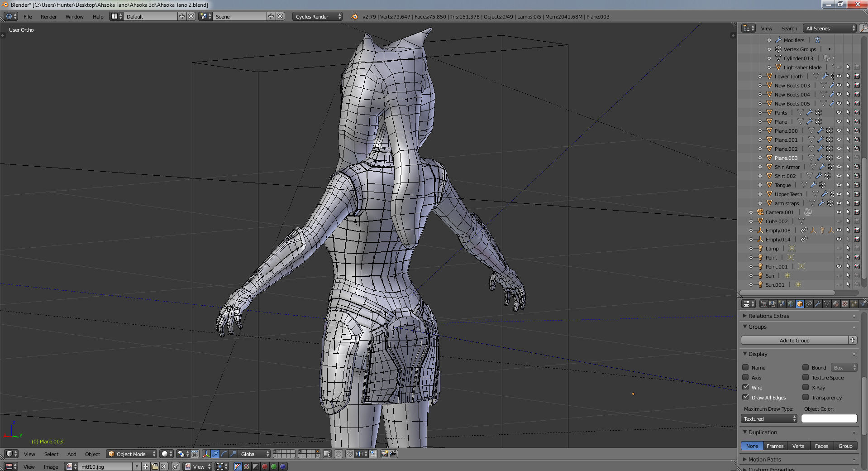This screenshot has width=868, height=471.
Task: Click the OpenGL render animation clapper icon
Action: click(x=393, y=454)
